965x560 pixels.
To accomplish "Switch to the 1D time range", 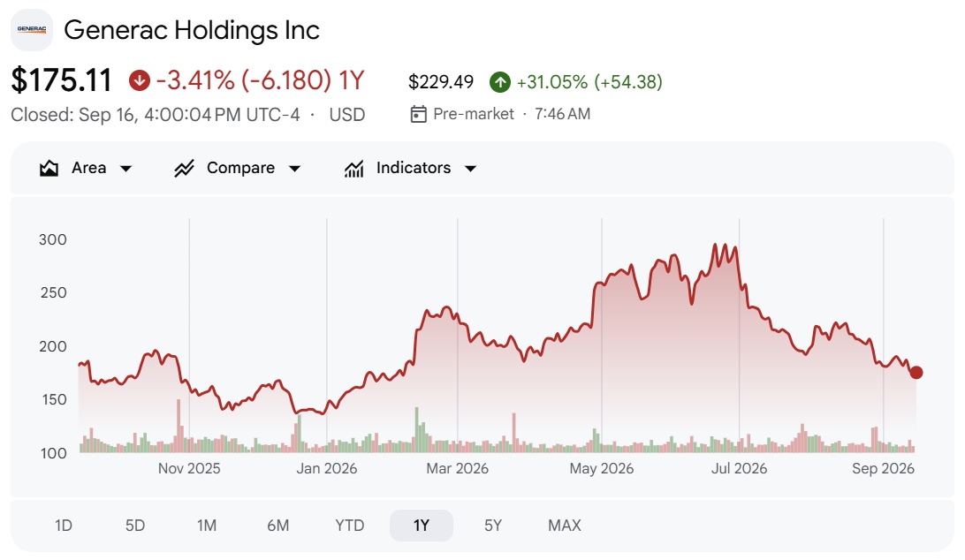I will 64,526.
